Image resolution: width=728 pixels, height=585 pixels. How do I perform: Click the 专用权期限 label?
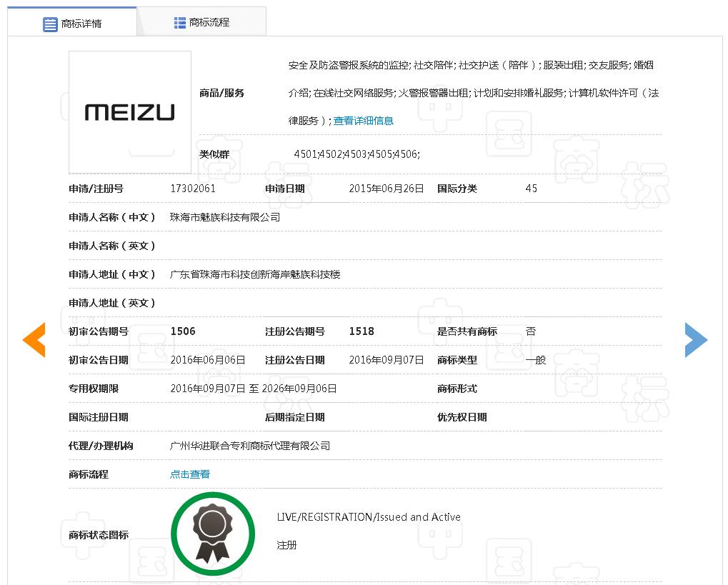coord(94,389)
